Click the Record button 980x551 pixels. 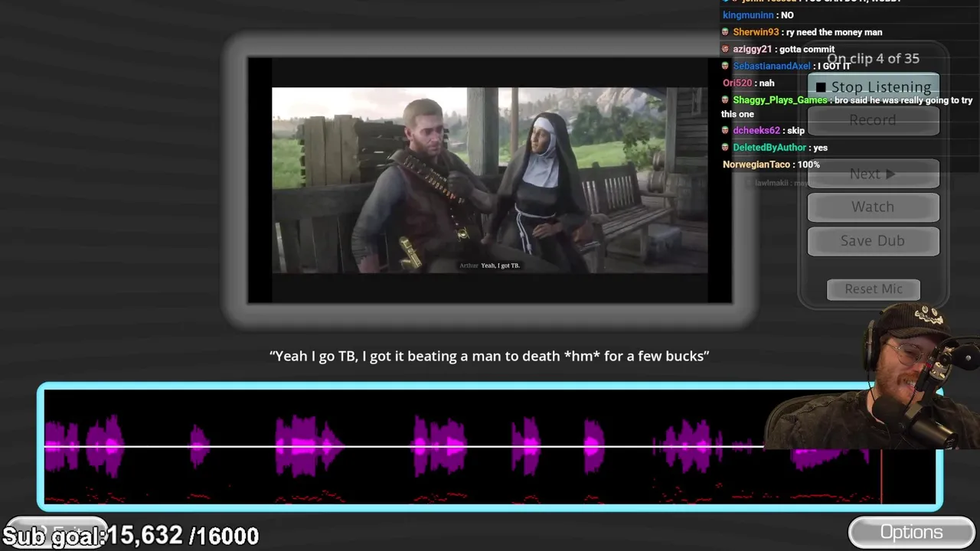coord(873,120)
